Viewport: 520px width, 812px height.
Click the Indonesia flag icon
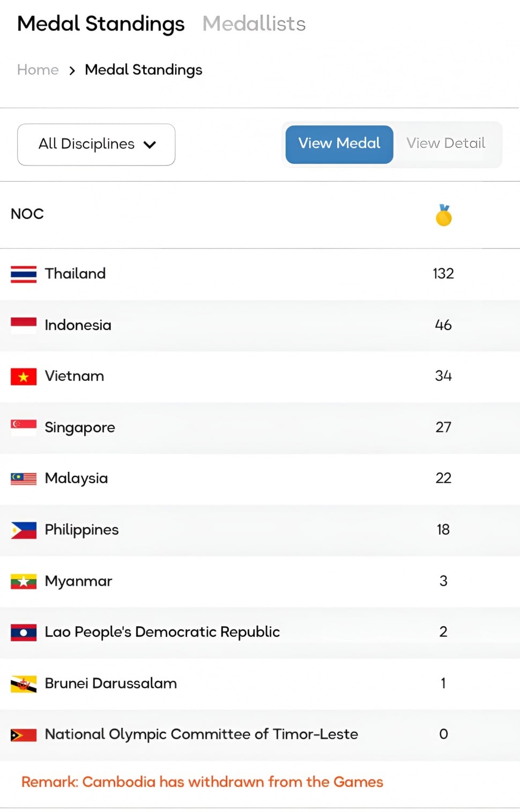24,325
